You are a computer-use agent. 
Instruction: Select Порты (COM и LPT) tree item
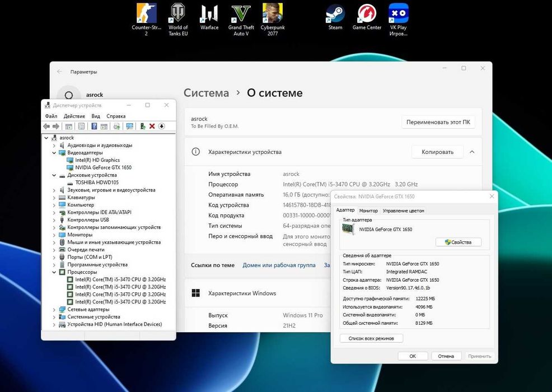coord(90,257)
